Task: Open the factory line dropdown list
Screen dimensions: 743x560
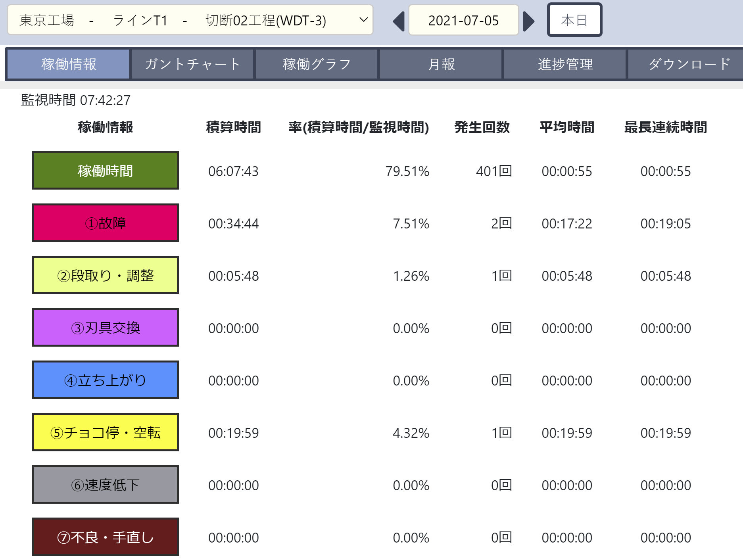Action: pyautogui.click(x=190, y=20)
